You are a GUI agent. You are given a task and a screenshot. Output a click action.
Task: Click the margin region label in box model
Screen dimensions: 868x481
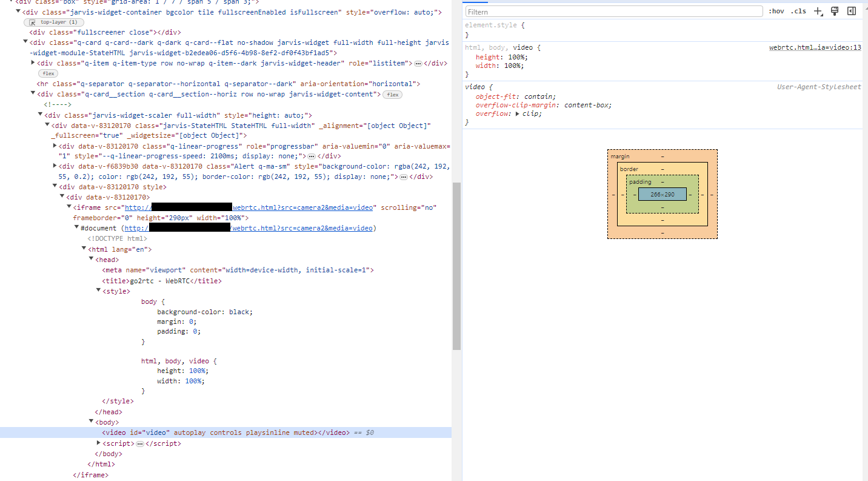[620, 156]
